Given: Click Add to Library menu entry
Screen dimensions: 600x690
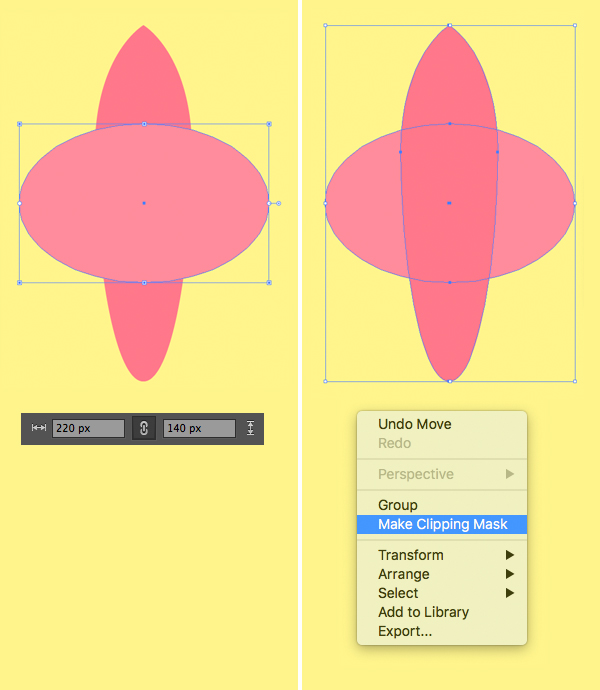Looking at the screenshot, I should click(423, 612).
